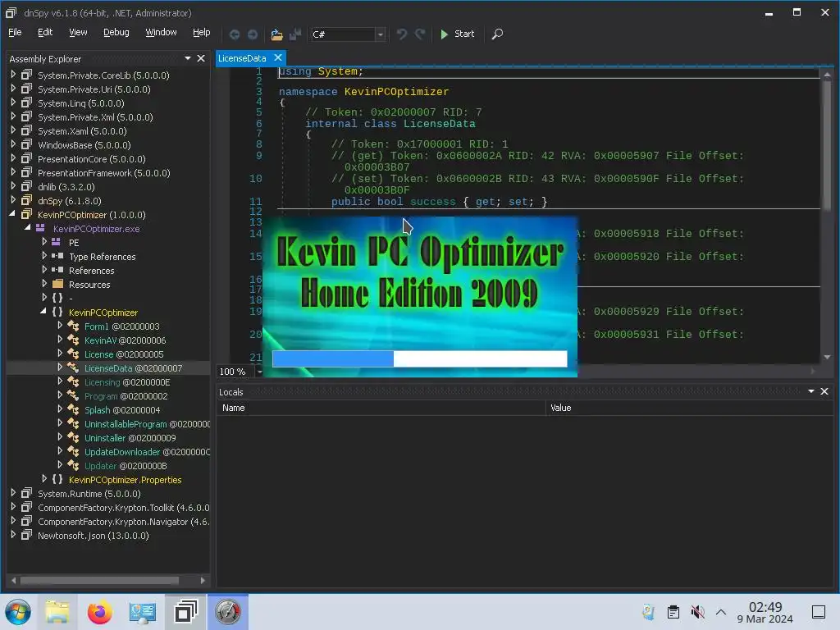Close the Assembly Explorer panel

(x=201, y=58)
